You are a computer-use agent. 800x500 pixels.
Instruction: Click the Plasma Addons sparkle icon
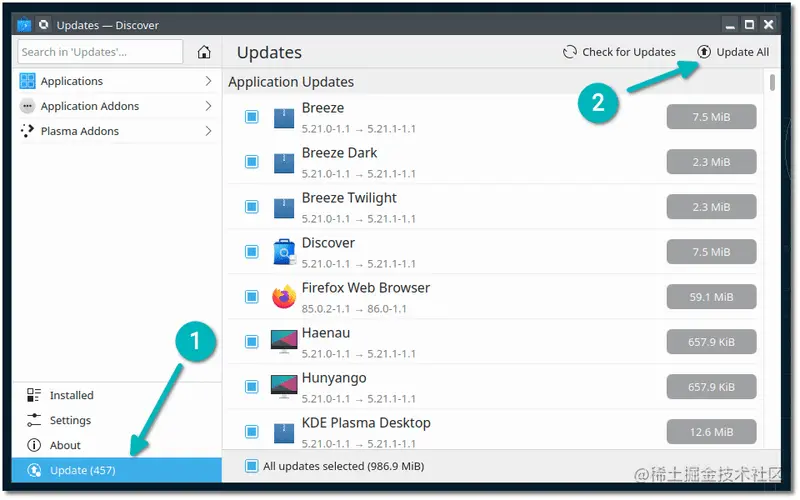pos(27,131)
